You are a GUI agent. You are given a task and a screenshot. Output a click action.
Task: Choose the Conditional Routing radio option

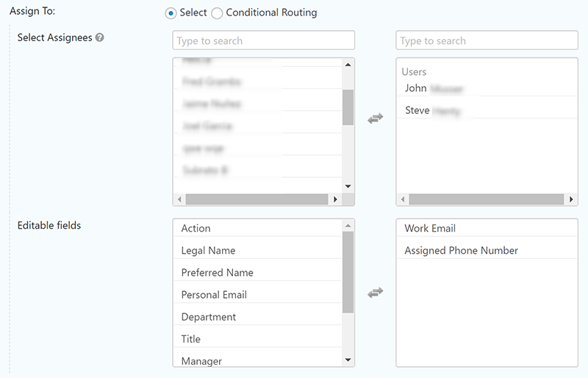[x=217, y=13]
